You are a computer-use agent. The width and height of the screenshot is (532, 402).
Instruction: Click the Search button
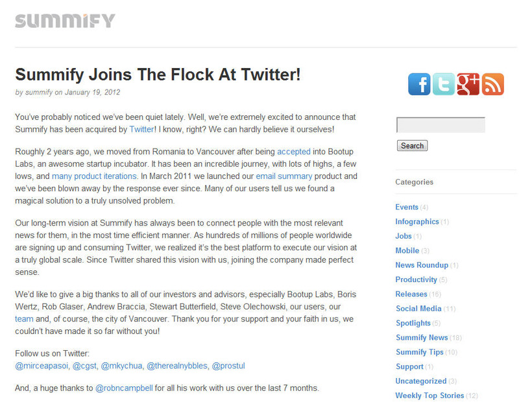412,145
